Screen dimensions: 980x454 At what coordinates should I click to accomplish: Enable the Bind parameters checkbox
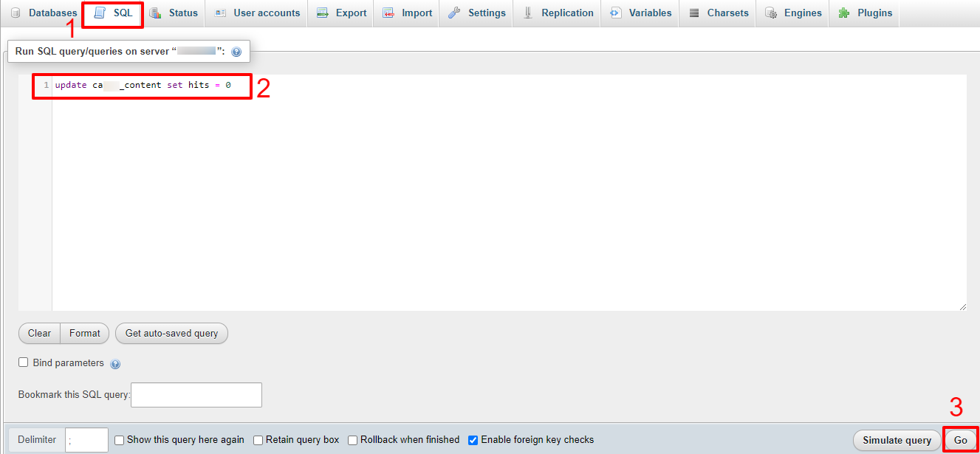(x=24, y=362)
